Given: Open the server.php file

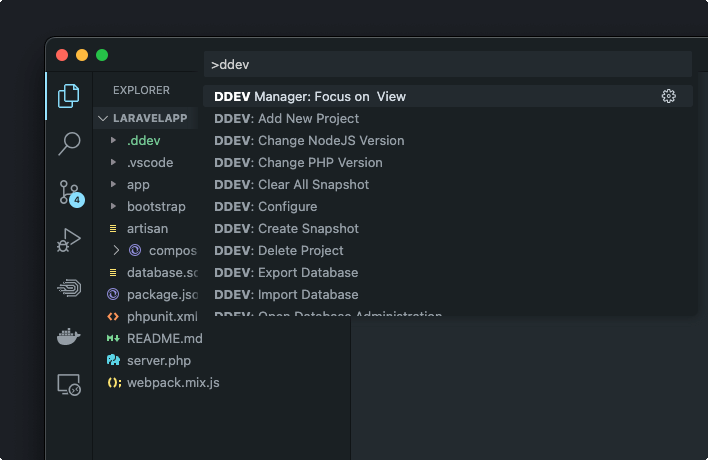Looking at the screenshot, I should tap(158, 360).
